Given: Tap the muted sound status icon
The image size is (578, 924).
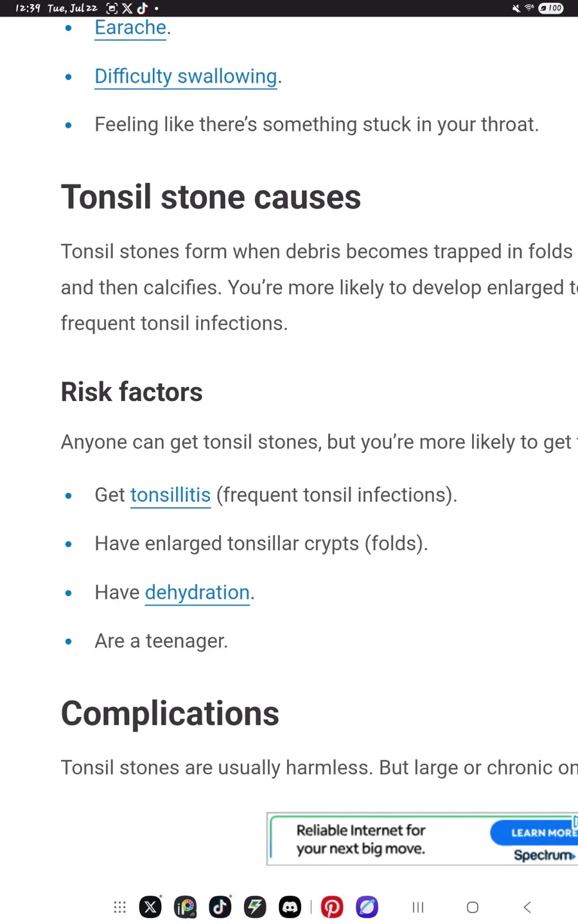Looking at the screenshot, I should click(516, 8).
